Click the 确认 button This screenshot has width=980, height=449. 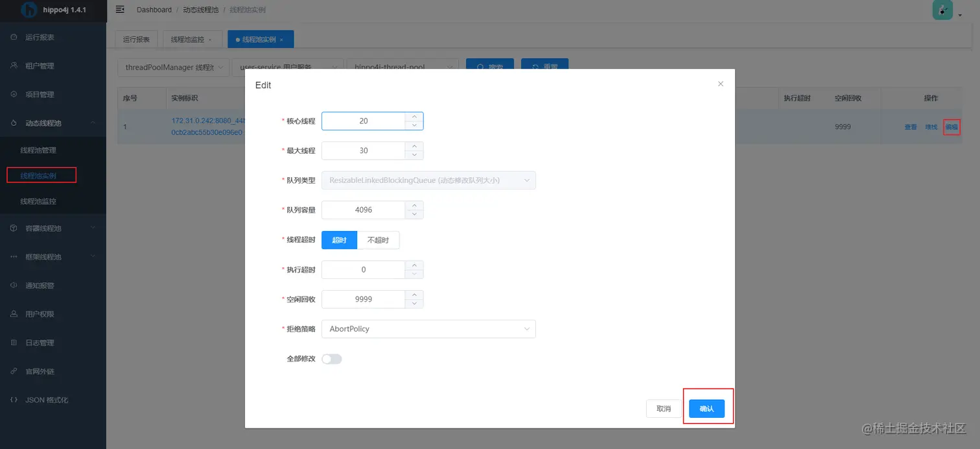706,409
